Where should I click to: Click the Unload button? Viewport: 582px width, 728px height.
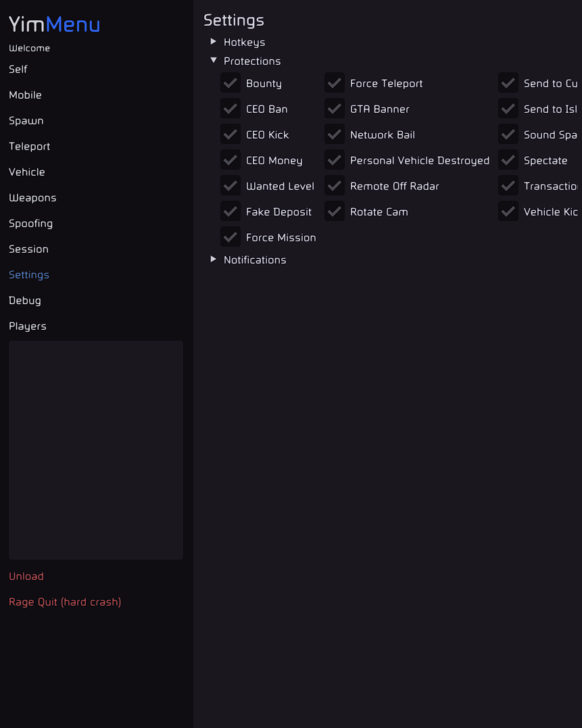[x=26, y=576]
